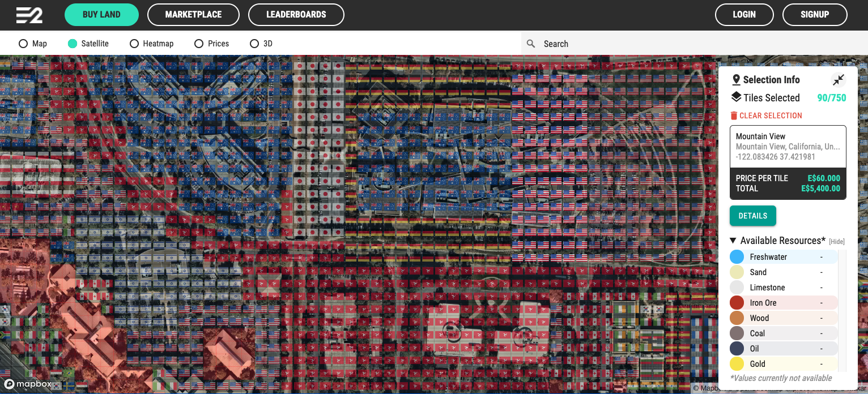Click the blue Freshwater resource icon

pos(737,256)
